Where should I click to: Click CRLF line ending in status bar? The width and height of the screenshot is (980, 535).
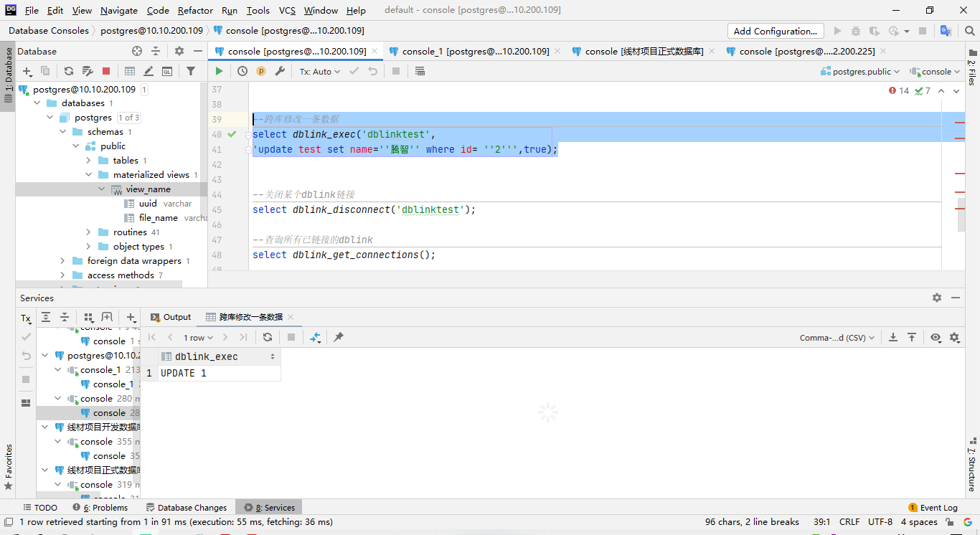click(x=849, y=522)
